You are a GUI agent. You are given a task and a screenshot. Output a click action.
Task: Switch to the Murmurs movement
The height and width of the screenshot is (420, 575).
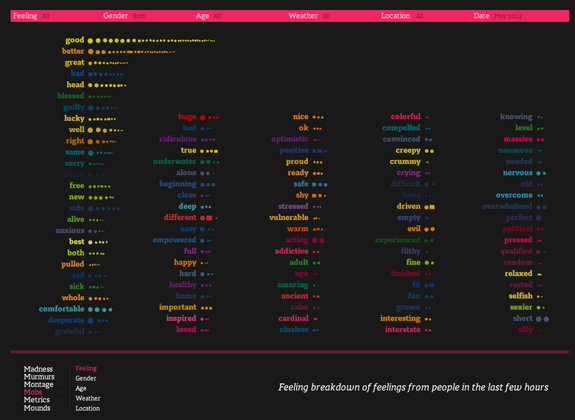(x=39, y=377)
